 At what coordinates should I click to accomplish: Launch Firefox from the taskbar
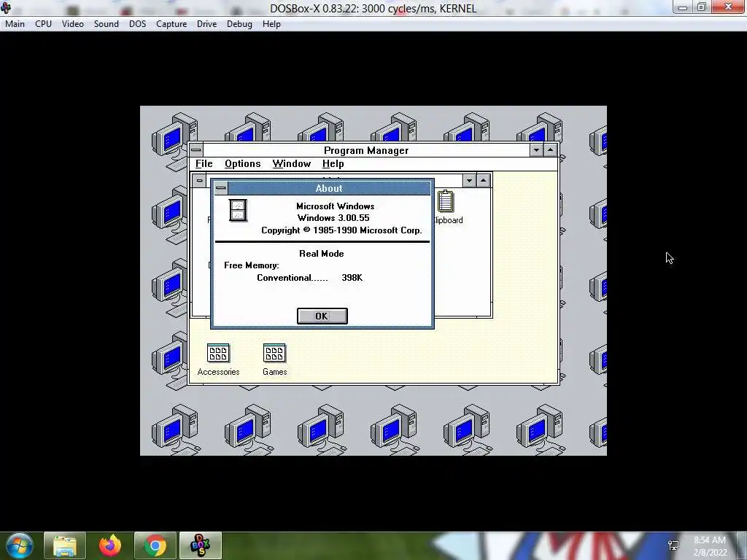[x=110, y=545]
